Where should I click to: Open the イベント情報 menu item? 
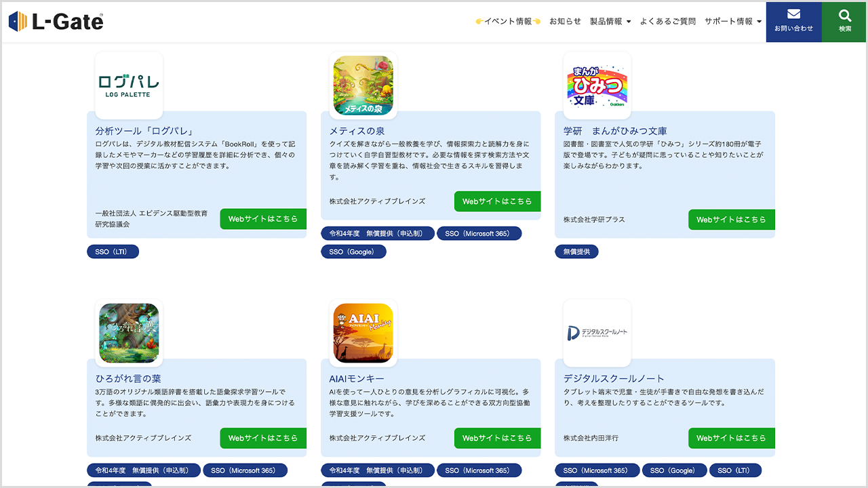pyautogui.click(x=508, y=22)
